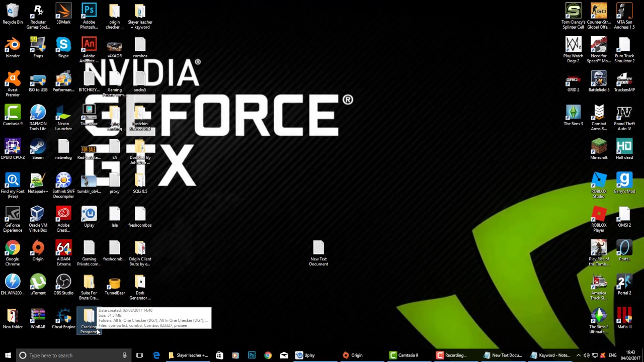Select the lala text file
The height and width of the screenshot is (362, 644).
(115, 217)
